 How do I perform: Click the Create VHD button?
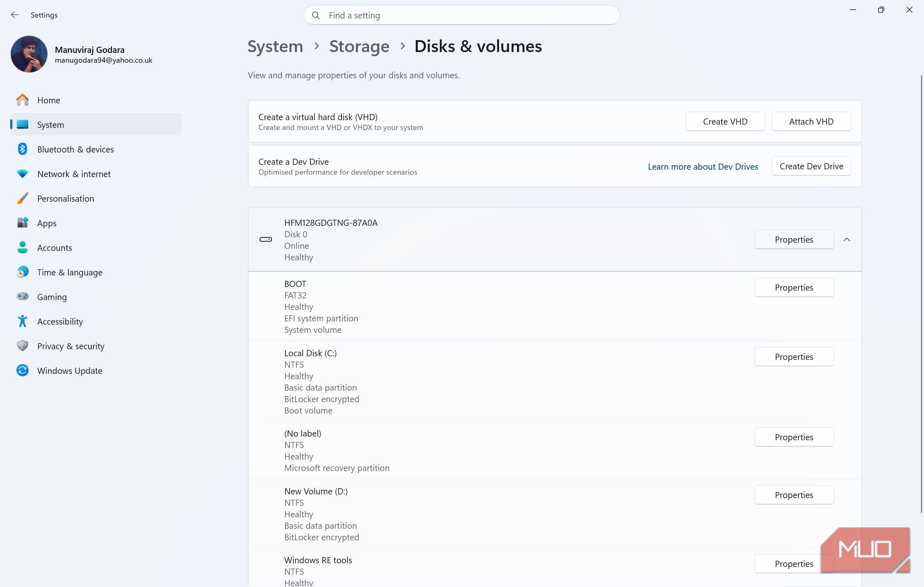click(x=725, y=122)
